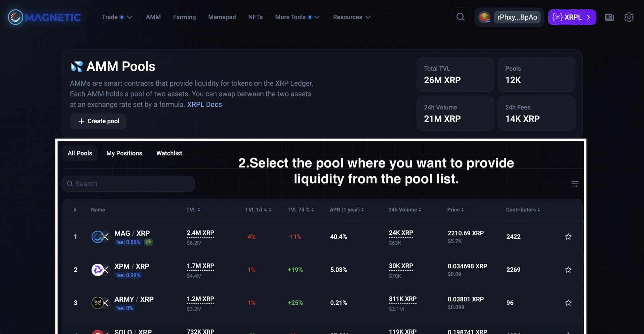This screenshot has height=334, width=644.
Task: Switch to the My Positions tab
Action: (124, 153)
